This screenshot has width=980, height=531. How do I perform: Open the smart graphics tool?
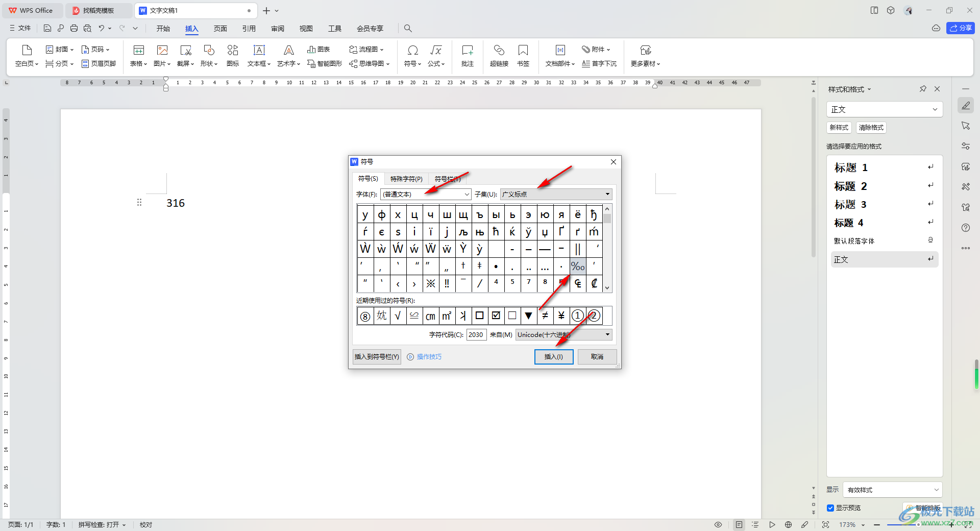pos(325,64)
